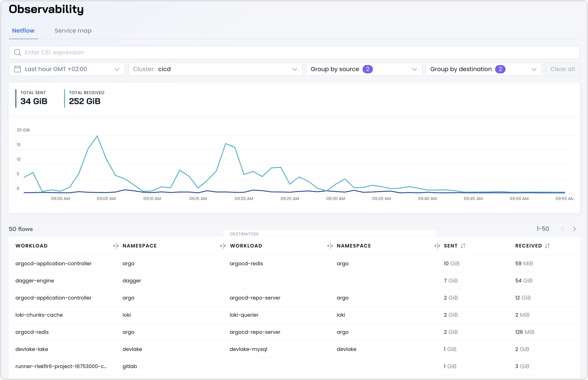Open Group by destination dropdown
Viewport: 588px width, 380px height.
click(x=483, y=69)
